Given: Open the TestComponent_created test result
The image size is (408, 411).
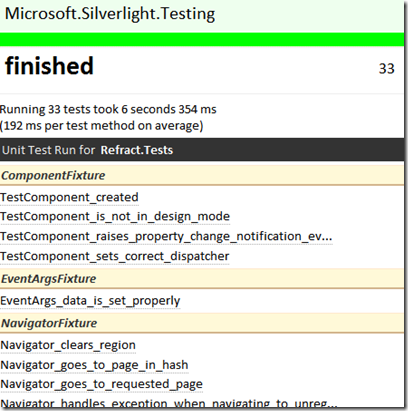Looking at the screenshot, I should (69, 197).
